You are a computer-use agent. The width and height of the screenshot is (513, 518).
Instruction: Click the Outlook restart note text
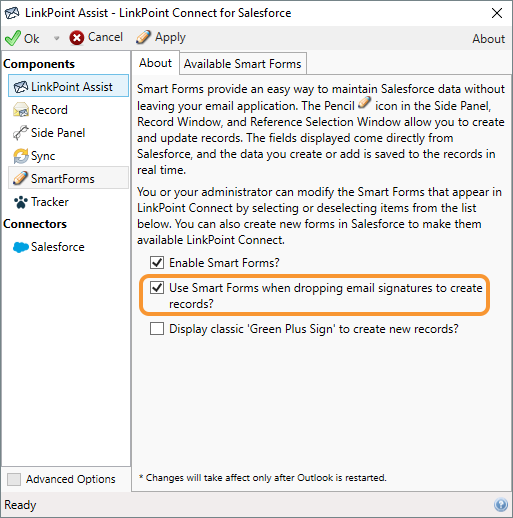tap(263, 478)
